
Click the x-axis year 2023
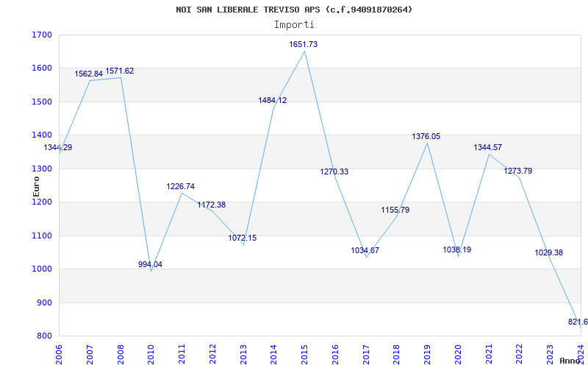(x=551, y=355)
